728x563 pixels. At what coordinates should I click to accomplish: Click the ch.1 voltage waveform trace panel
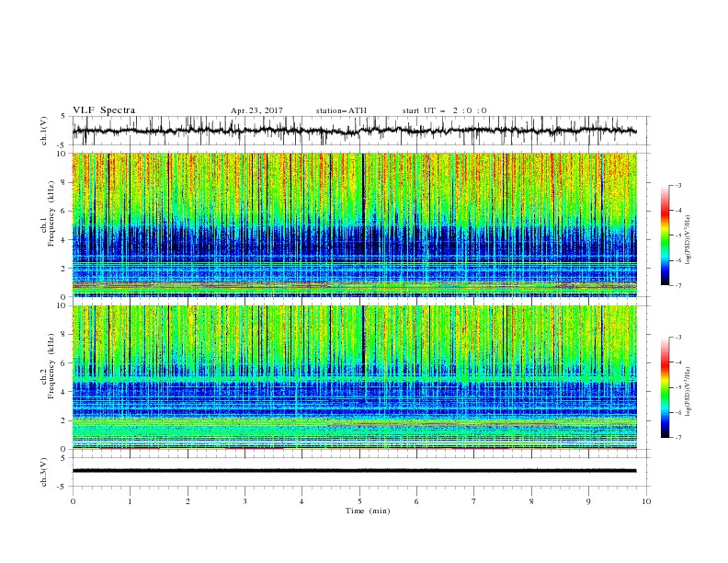361,131
